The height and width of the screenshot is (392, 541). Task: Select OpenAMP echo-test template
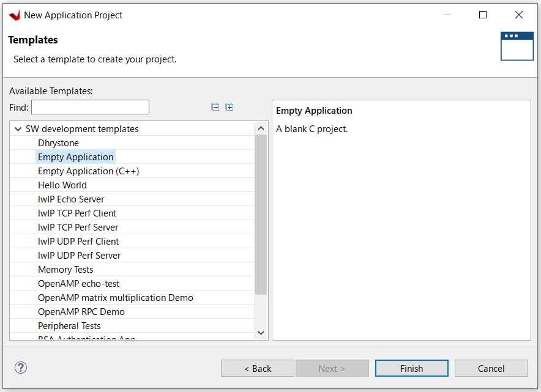coord(79,284)
